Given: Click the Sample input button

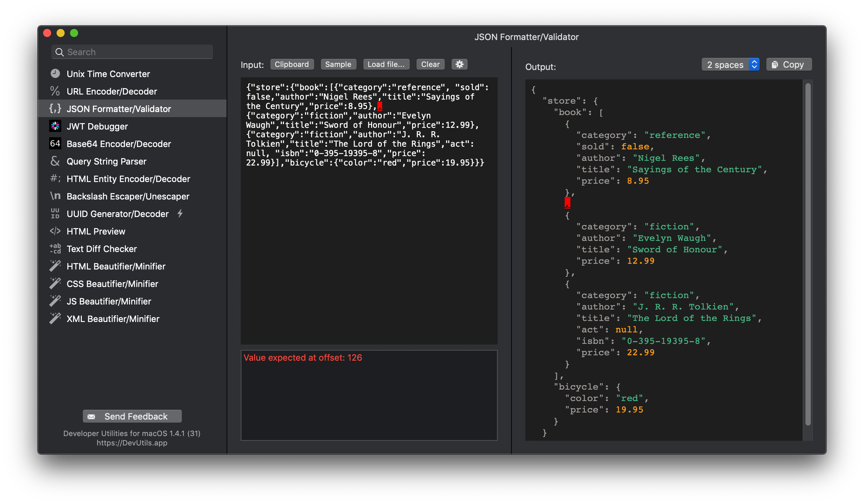Looking at the screenshot, I should (x=337, y=64).
